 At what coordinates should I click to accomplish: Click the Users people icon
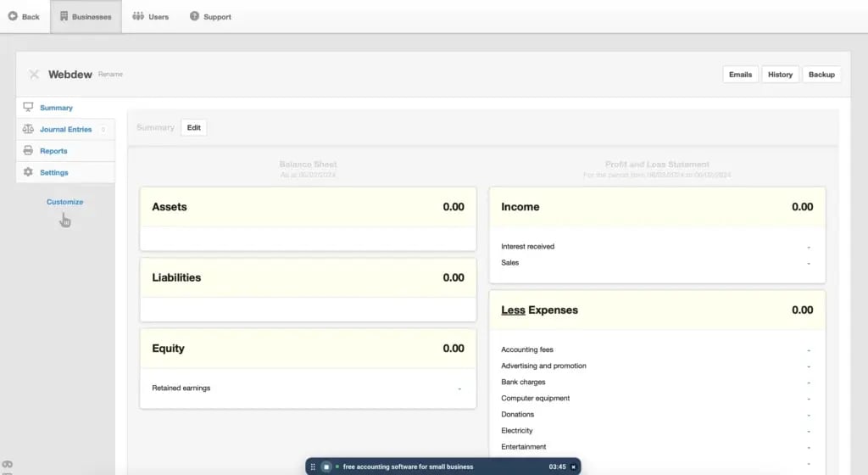138,16
